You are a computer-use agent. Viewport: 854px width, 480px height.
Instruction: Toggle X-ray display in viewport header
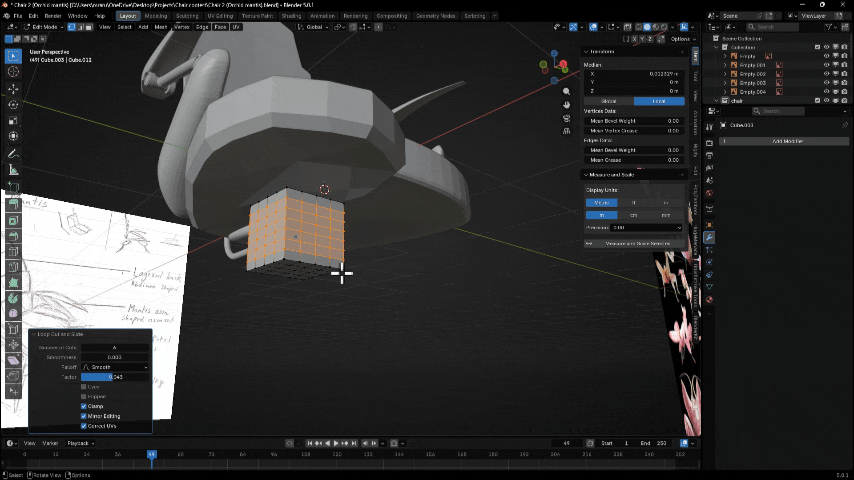click(x=627, y=27)
